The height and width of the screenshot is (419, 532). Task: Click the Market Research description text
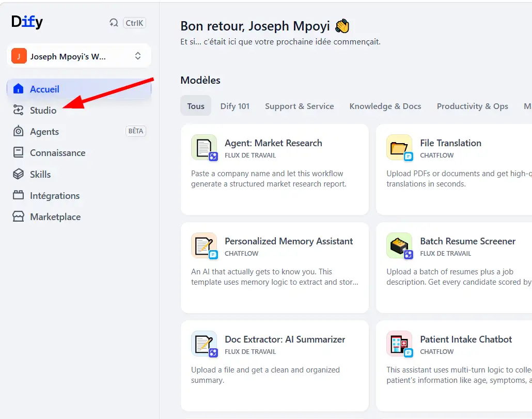click(269, 178)
